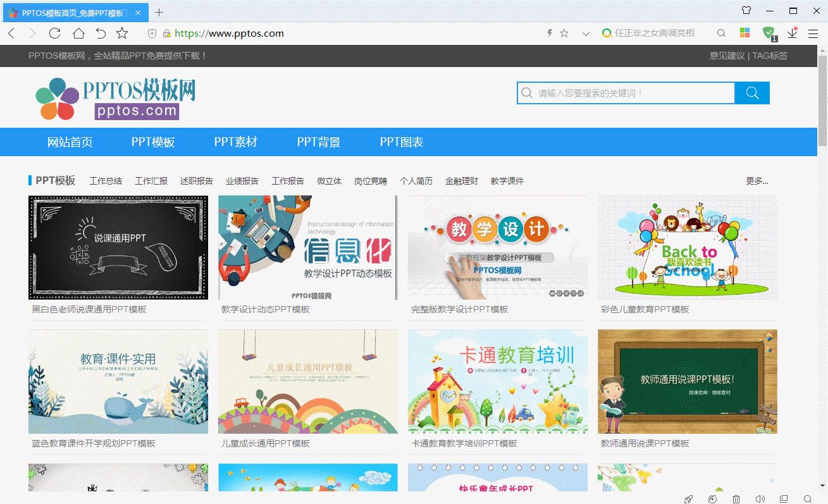The height and width of the screenshot is (504, 828).
Task: Click the plus browsing mode icon in status bar
Action: 713,499
